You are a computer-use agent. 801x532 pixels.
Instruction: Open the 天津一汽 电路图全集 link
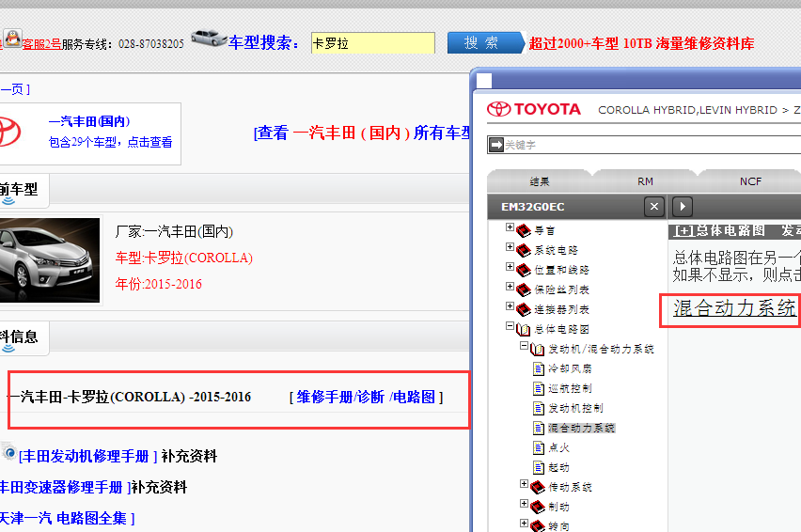coord(67,519)
